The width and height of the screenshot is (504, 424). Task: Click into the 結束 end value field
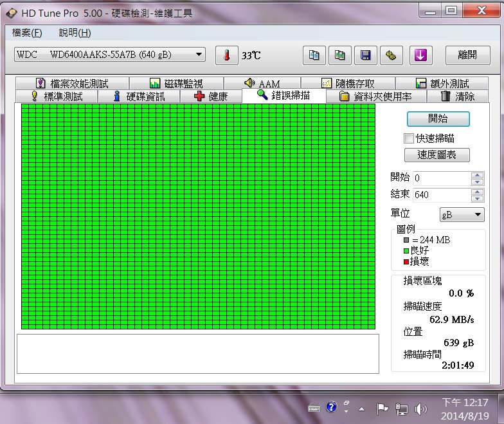[x=440, y=195]
